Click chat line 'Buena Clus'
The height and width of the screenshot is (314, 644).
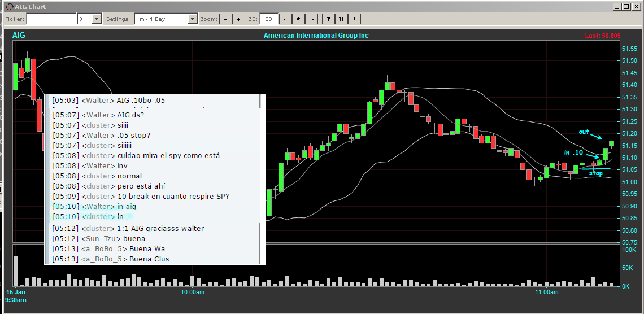[x=111, y=259]
